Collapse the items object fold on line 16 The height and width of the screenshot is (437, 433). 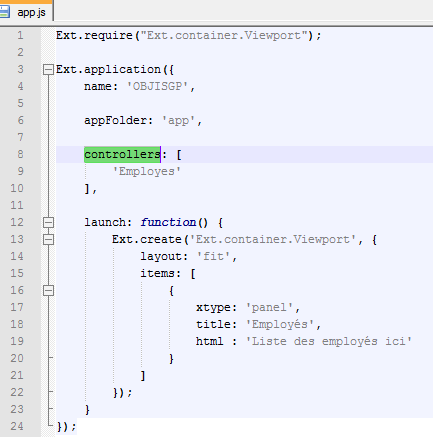[48, 290]
